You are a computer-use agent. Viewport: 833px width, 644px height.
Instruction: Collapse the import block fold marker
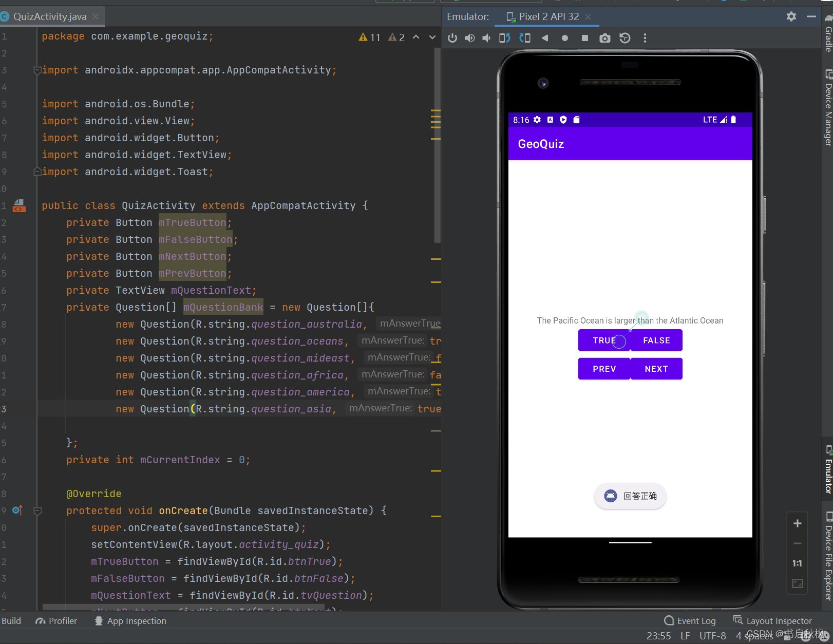pyautogui.click(x=37, y=70)
